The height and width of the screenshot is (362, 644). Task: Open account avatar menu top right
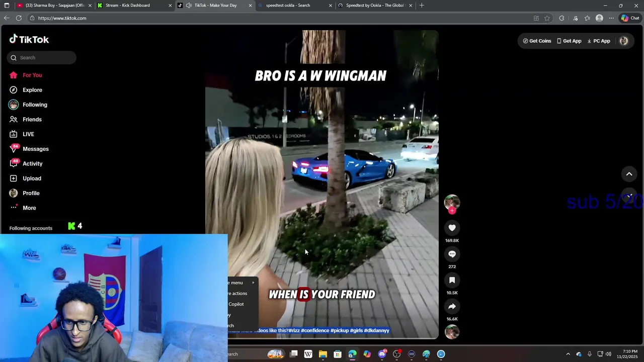pos(624,41)
